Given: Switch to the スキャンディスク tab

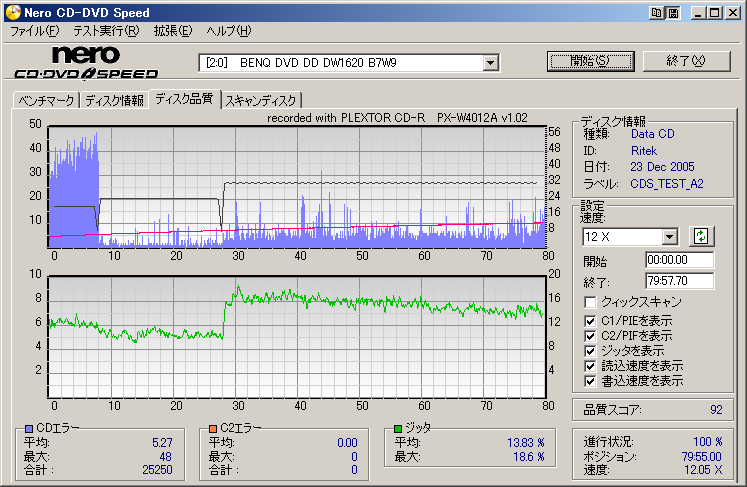Looking at the screenshot, I should click(x=262, y=100).
